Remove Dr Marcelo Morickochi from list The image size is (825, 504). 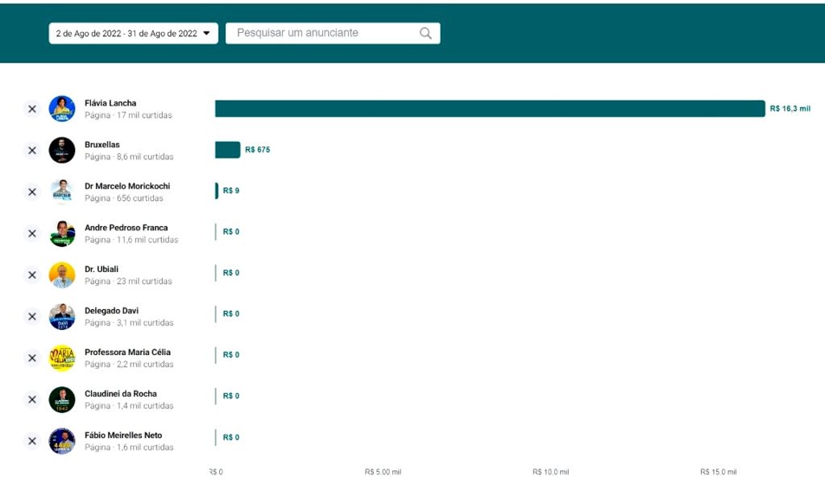[32, 192]
